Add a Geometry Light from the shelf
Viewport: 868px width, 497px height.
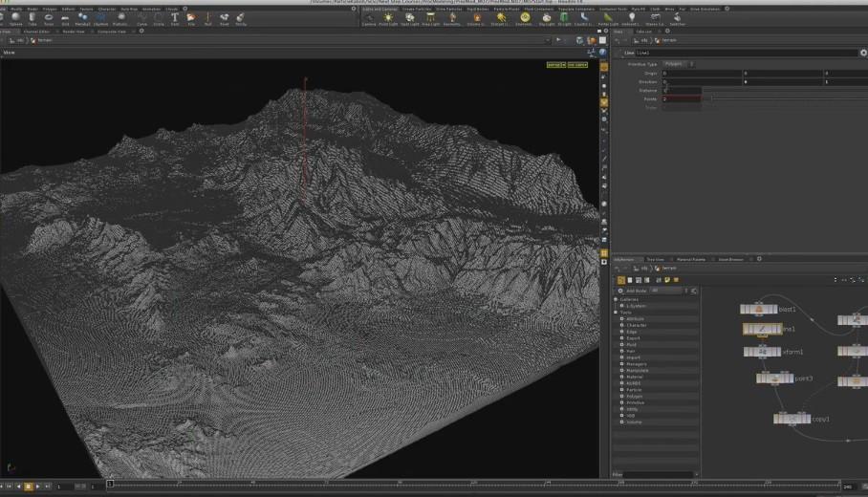452,19
